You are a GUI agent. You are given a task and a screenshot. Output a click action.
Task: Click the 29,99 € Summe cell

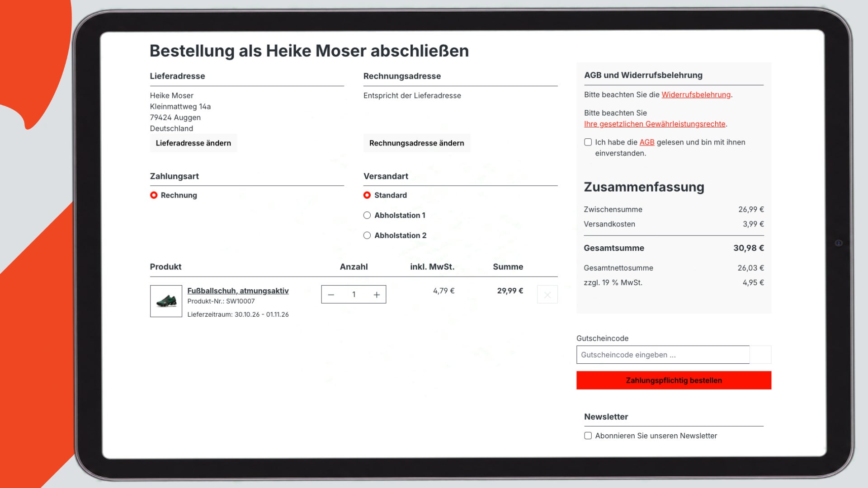point(510,291)
